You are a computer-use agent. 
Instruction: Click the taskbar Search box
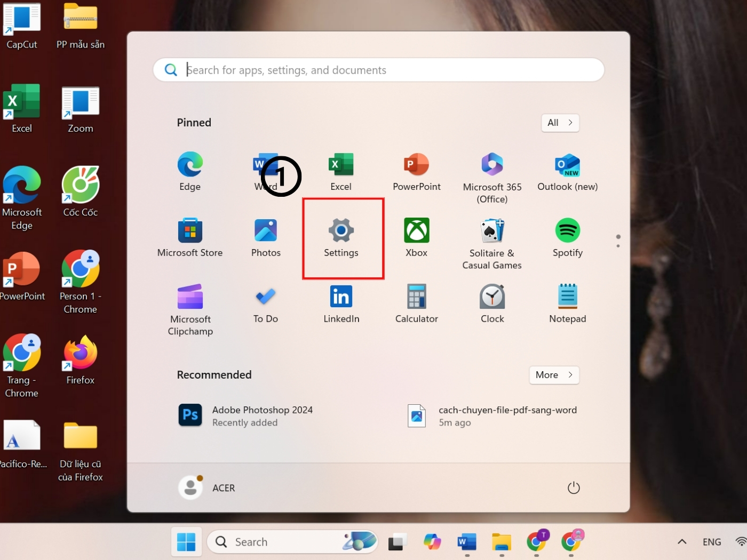point(292,542)
